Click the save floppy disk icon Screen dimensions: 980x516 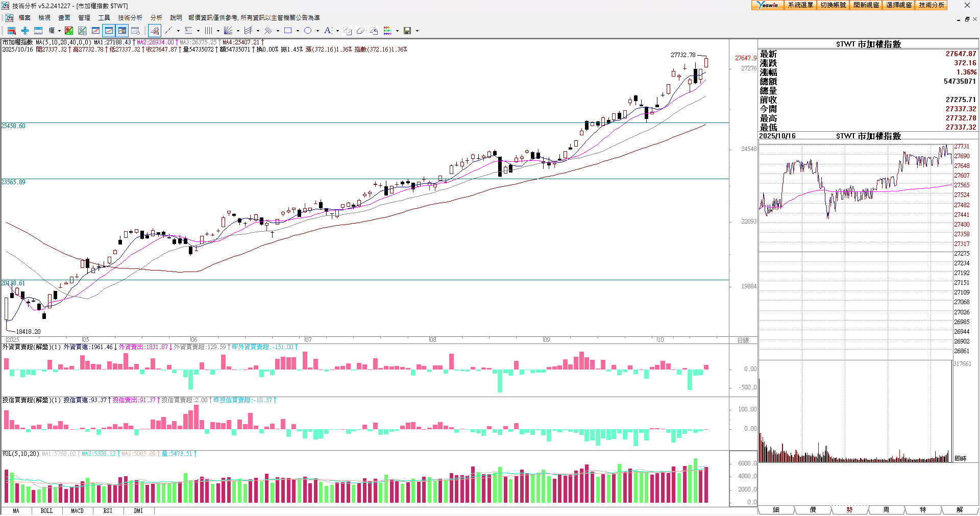[x=407, y=31]
